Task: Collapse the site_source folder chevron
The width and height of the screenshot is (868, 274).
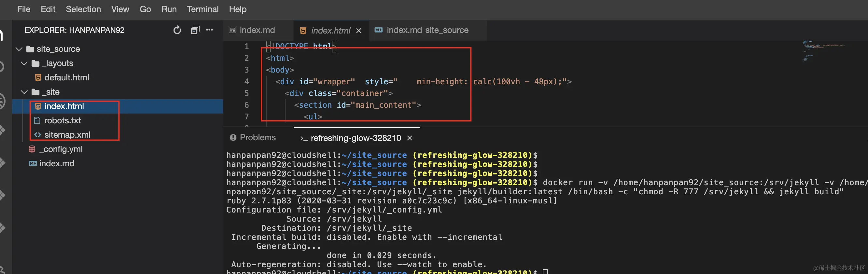Action: pos(19,49)
